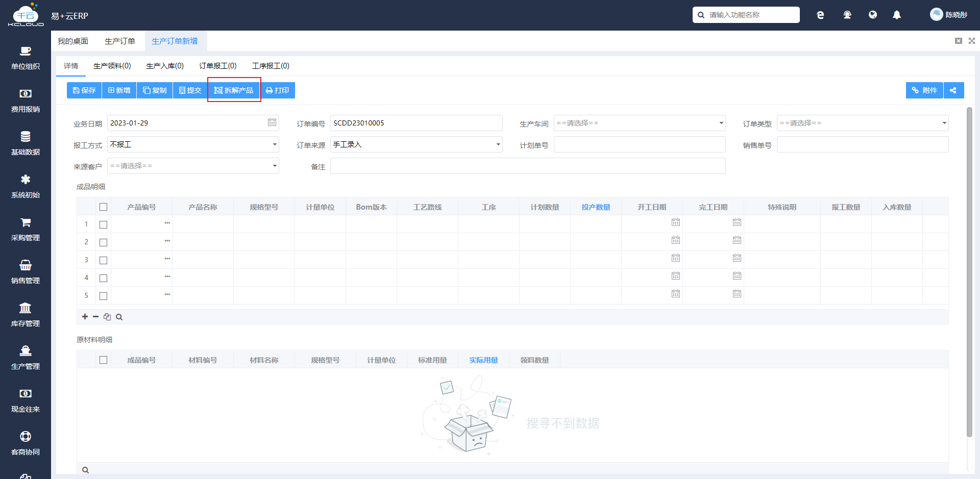This screenshot has width=980, height=479.
Task: Click the 提交 button
Action: 190,90
